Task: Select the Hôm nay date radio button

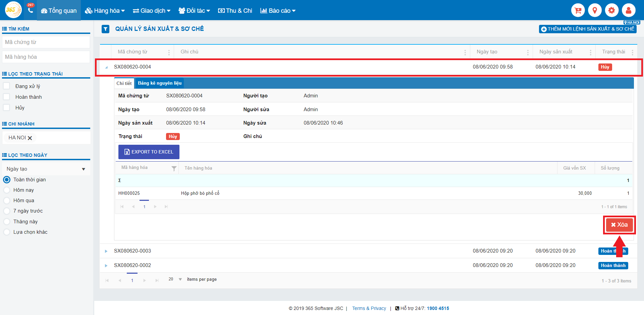Action: point(6,190)
